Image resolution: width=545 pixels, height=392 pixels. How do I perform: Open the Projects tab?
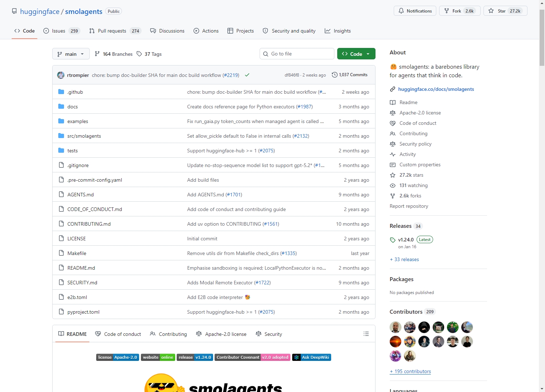pos(241,31)
